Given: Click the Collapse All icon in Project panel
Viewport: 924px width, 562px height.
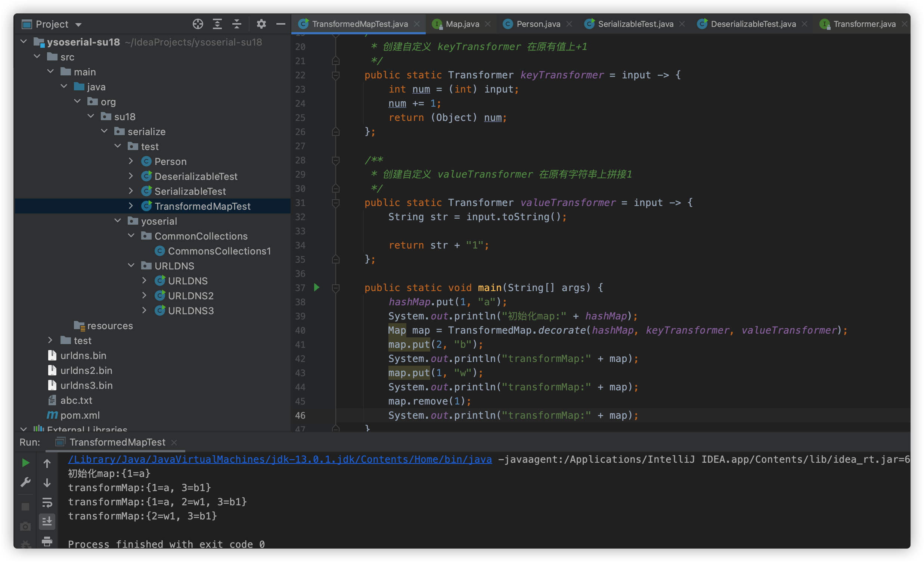Looking at the screenshot, I should point(237,24).
